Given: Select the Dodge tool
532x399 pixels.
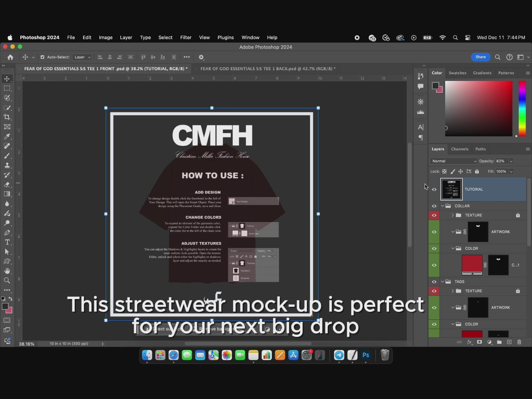Looking at the screenshot, I should coord(7,223).
